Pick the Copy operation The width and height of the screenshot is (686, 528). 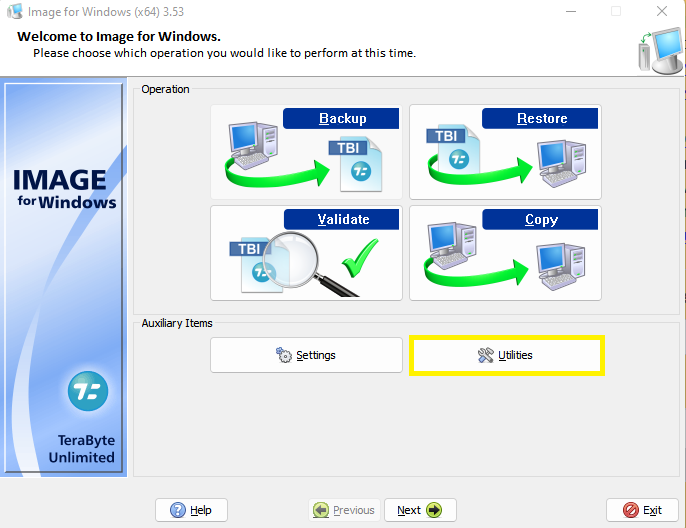505,253
